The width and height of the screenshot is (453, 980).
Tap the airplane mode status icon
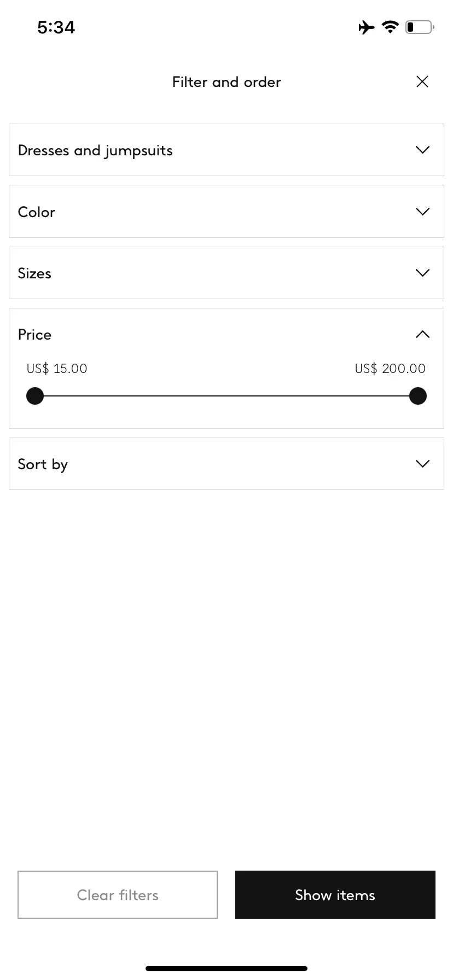[367, 27]
